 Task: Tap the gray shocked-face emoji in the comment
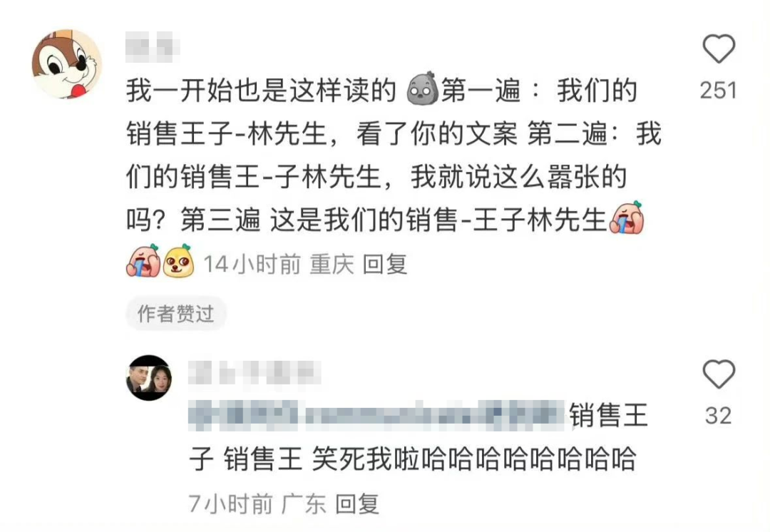422,89
